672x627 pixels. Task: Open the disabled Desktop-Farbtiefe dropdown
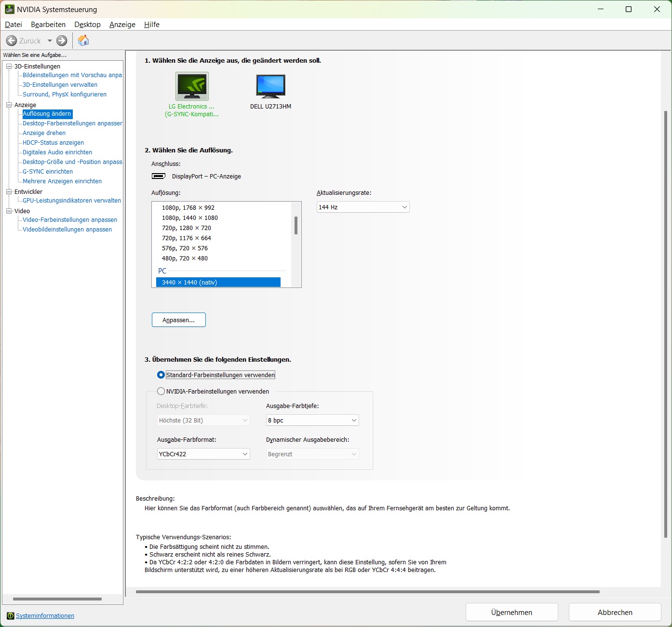203,420
